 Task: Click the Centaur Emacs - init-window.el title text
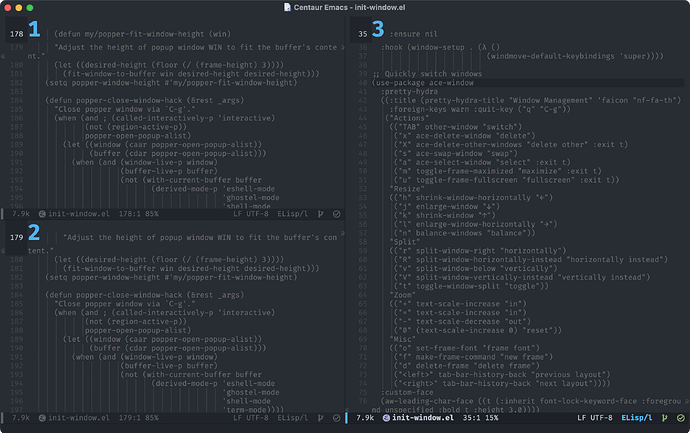tap(349, 7)
